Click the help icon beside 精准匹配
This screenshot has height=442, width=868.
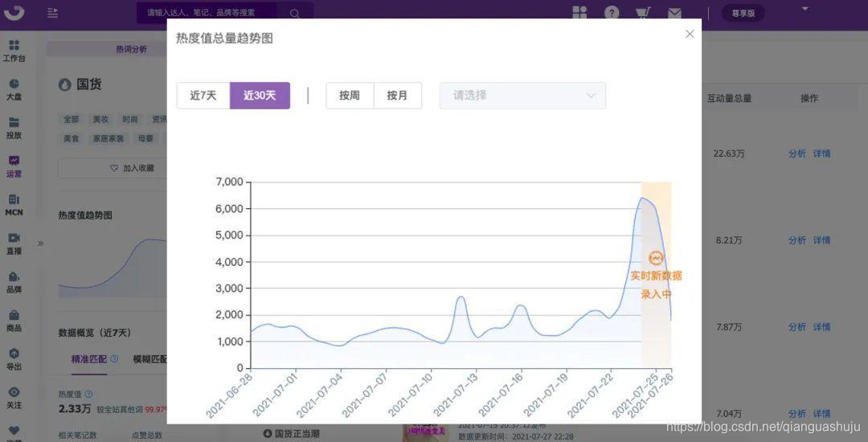coord(114,359)
